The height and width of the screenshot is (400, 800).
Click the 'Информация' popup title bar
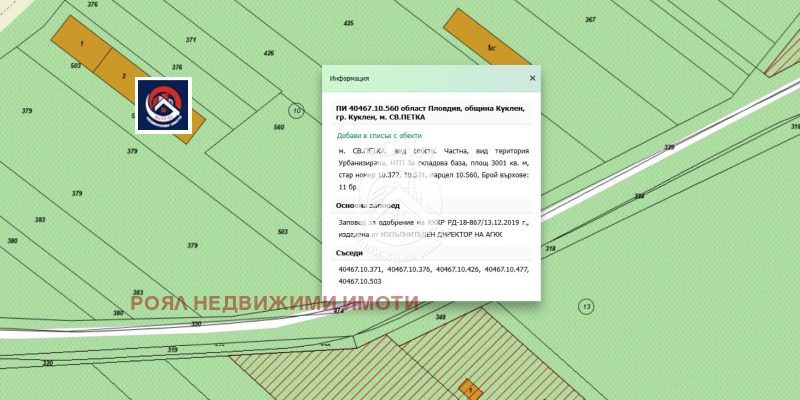pyautogui.click(x=431, y=78)
